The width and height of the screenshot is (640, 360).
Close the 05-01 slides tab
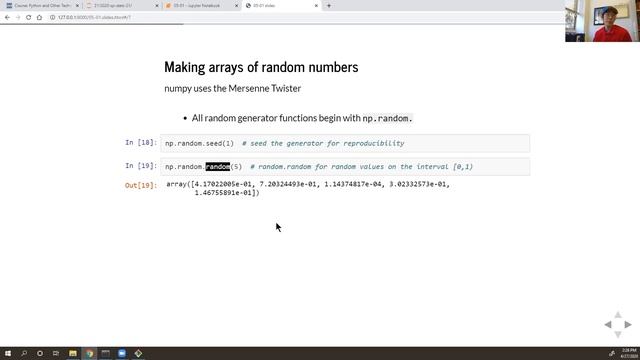(x=316, y=6)
